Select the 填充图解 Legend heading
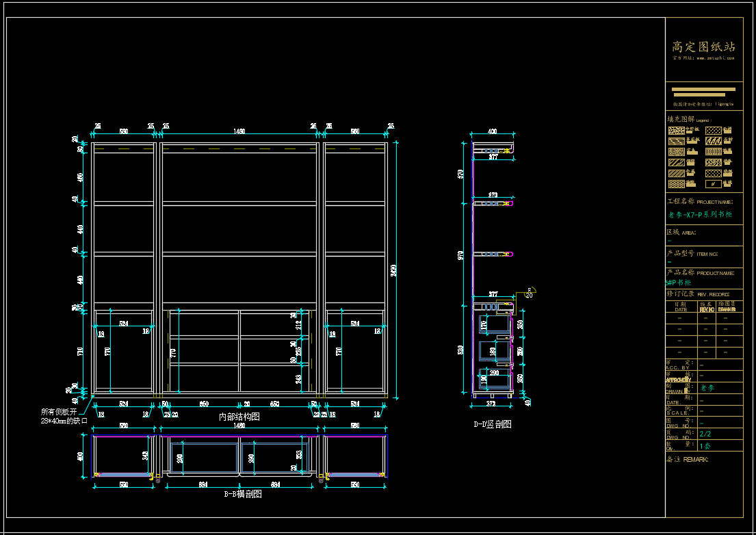This screenshot has width=756, height=535. (x=690, y=119)
